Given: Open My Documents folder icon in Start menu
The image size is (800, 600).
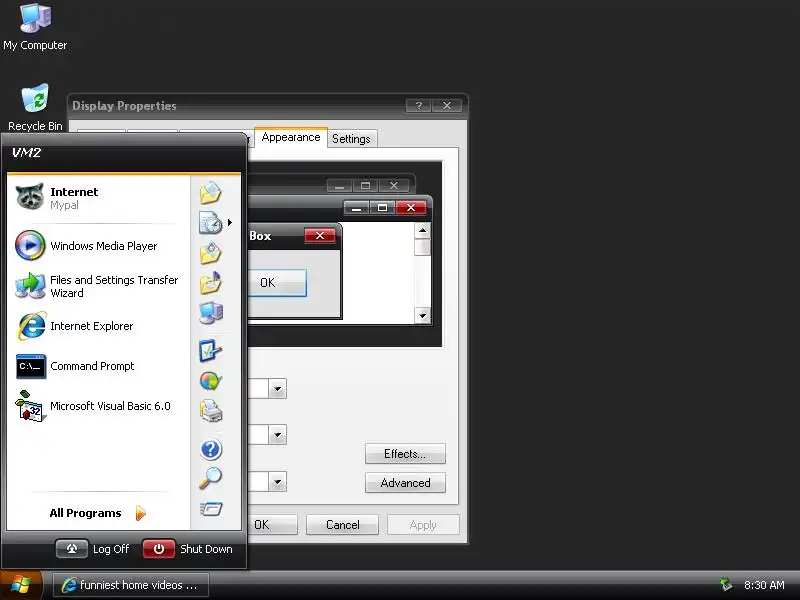Looking at the screenshot, I should click(x=210, y=193).
